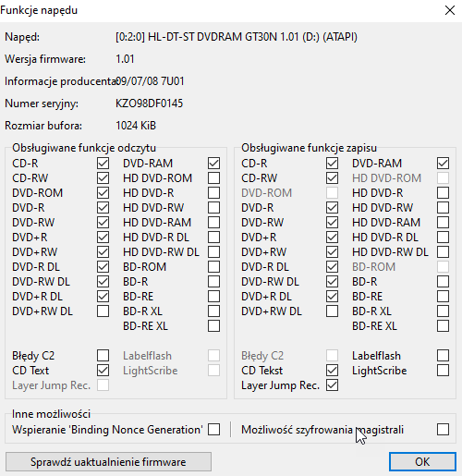462x476 pixels.
Task: Toggle Błędy C2 read checkbox
Action: pyautogui.click(x=103, y=356)
